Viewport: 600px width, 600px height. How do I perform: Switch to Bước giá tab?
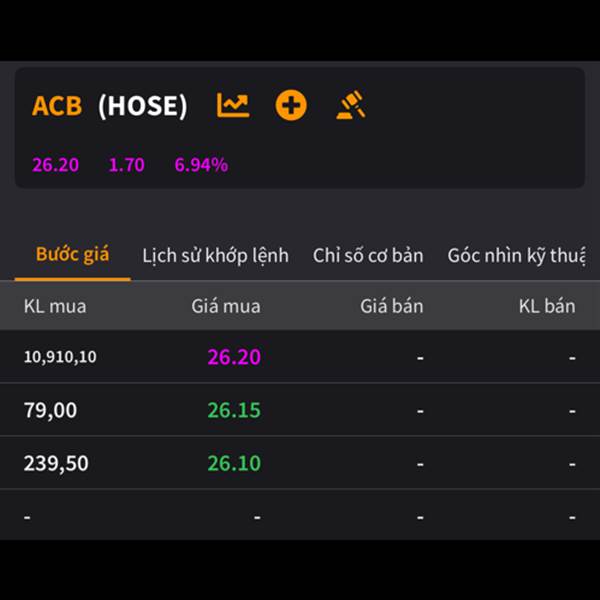coord(73,254)
